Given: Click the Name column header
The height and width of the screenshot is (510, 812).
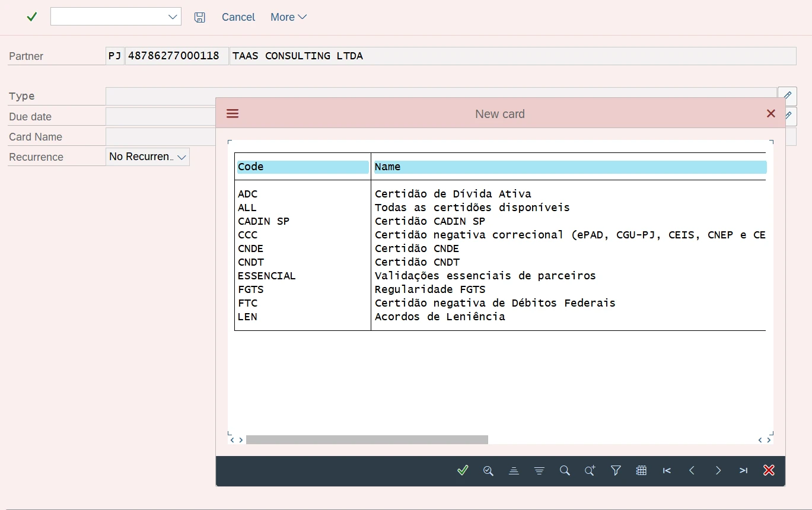Looking at the screenshot, I should [x=569, y=167].
